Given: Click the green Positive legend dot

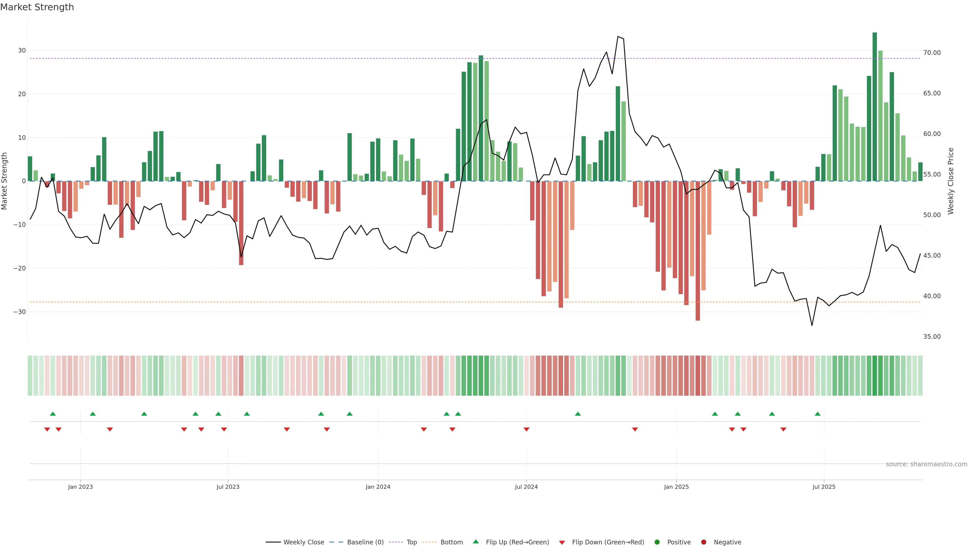Looking at the screenshot, I should tap(657, 542).
